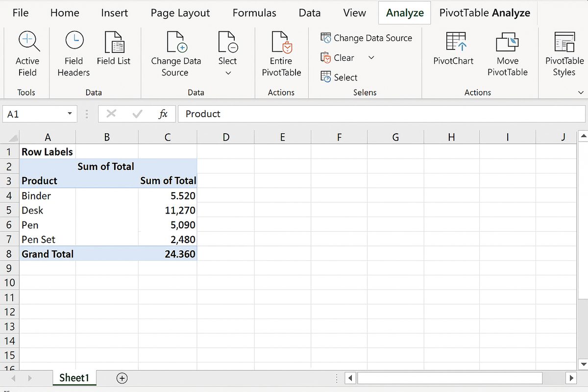Confirm entry with the checkmark icon
The image size is (588, 392).
(137, 114)
